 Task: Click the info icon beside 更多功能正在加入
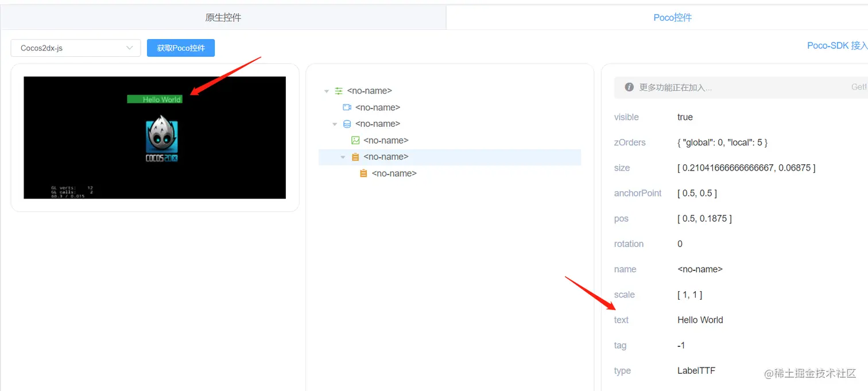point(629,87)
